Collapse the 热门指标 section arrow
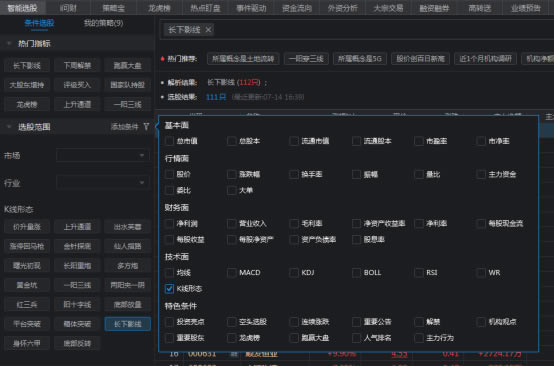The height and width of the screenshot is (367, 554). 9,43
